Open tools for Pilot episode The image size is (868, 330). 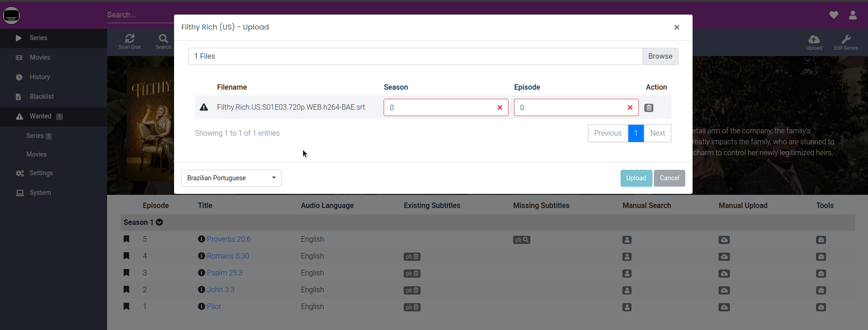[821, 307]
